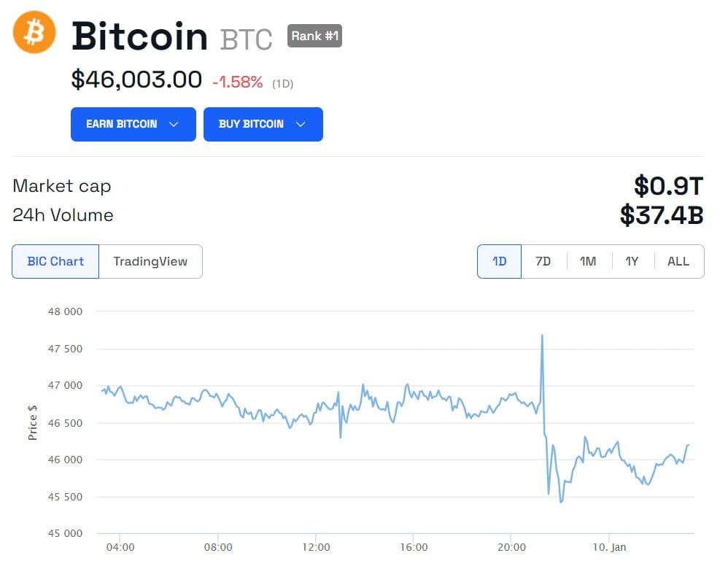This screenshot has height=569, width=728.
Task: Expand the Buy Bitcoin dropdown chevron
Action: (301, 124)
